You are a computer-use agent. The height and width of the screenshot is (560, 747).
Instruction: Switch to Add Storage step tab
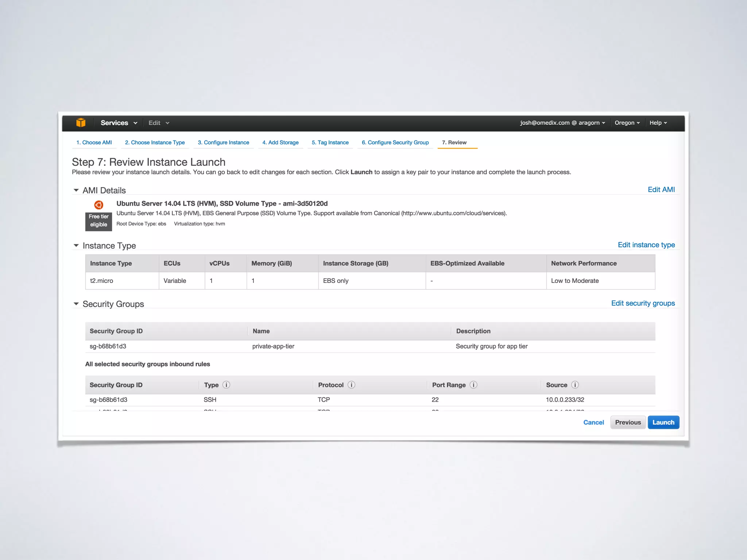[x=280, y=143]
